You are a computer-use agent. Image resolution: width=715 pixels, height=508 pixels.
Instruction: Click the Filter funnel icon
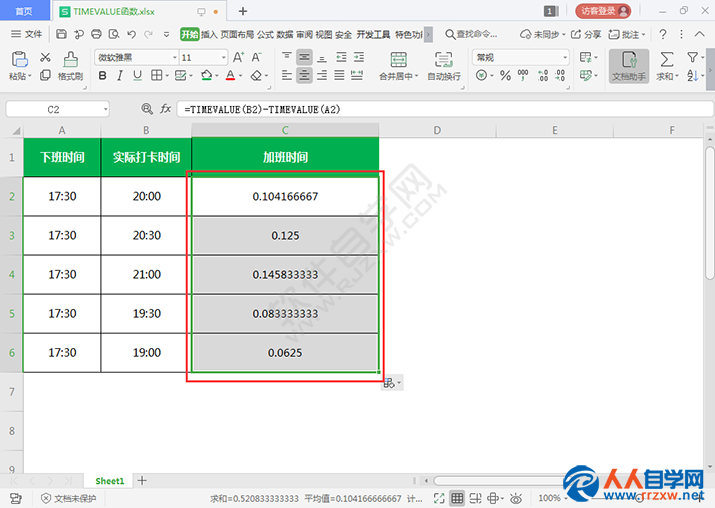click(692, 57)
